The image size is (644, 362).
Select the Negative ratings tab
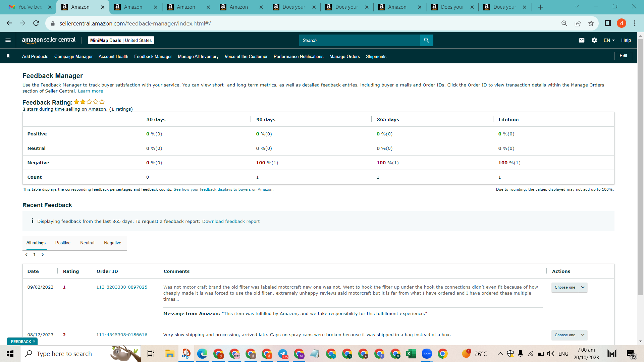[113, 243]
